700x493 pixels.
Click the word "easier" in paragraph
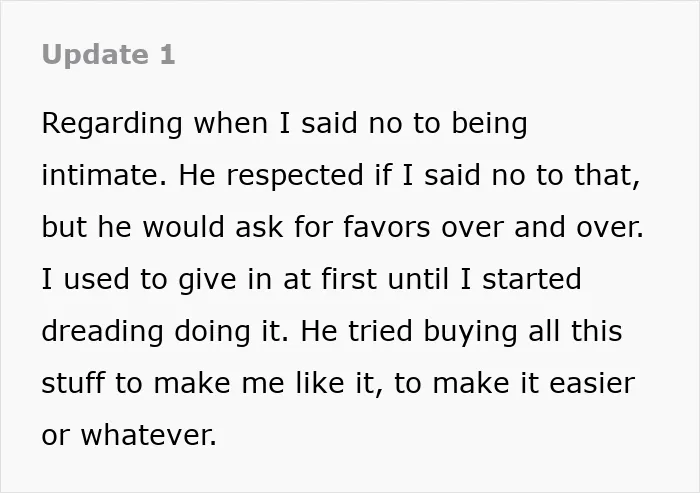coord(592,383)
